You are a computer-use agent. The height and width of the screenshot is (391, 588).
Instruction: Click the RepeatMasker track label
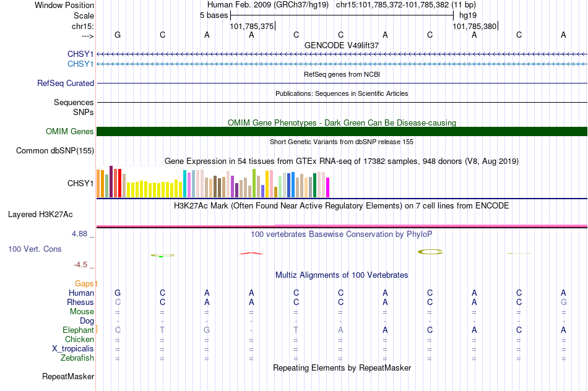pyautogui.click(x=68, y=376)
